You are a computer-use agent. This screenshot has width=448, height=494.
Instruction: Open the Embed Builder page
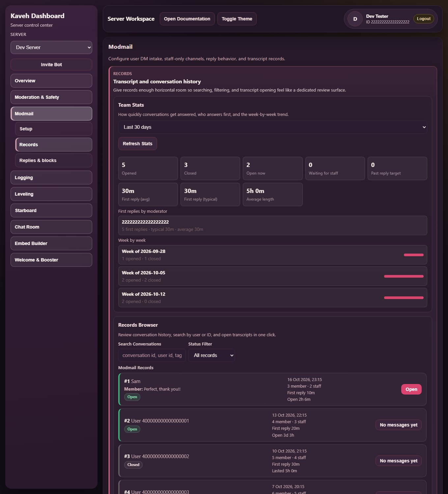(51, 243)
